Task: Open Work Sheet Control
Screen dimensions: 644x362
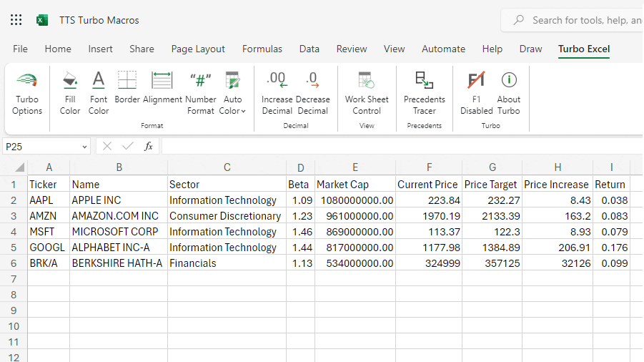Action: [366, 93]
